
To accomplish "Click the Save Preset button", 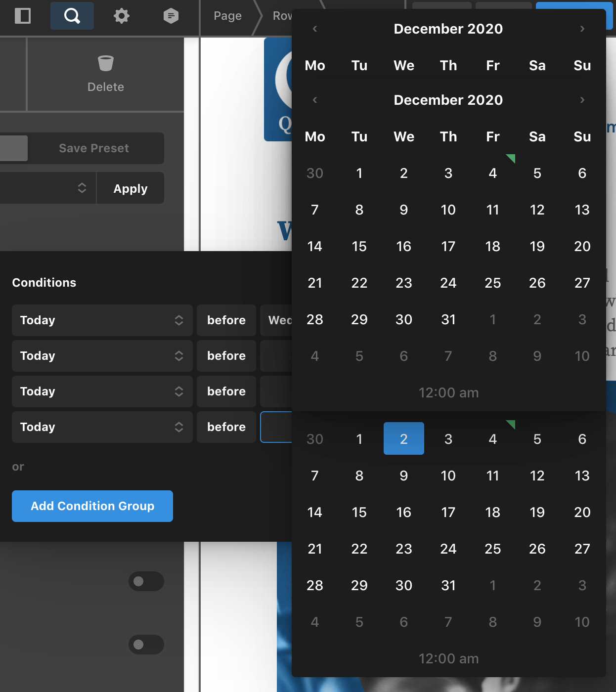I will pos(94,148).
